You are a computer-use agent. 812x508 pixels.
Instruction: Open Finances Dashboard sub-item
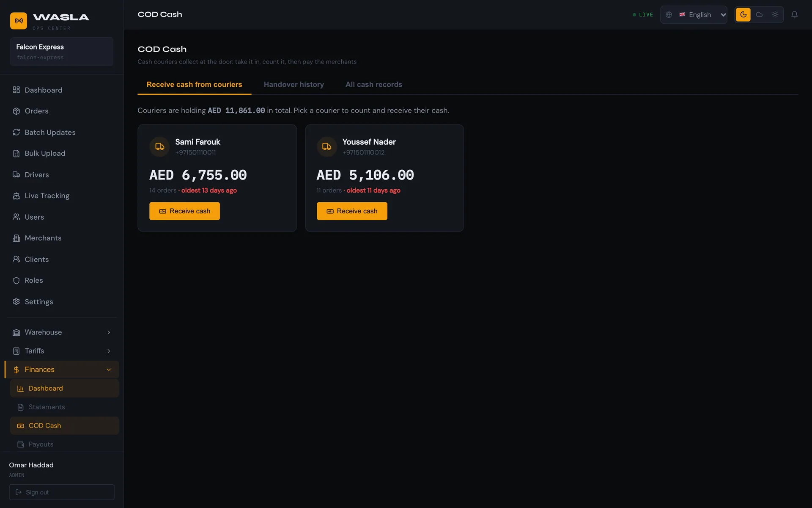coord(64,388)
